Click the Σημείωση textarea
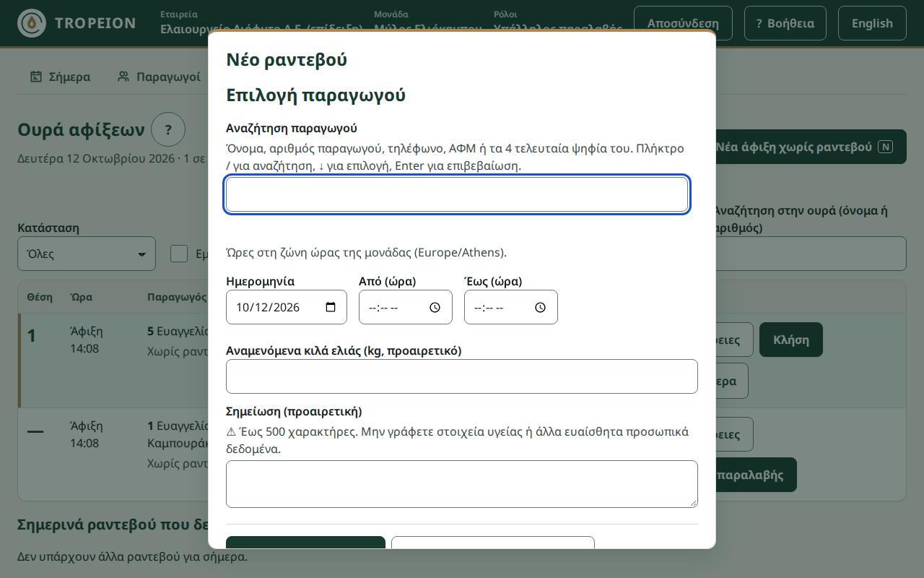 tap(462, 484)
